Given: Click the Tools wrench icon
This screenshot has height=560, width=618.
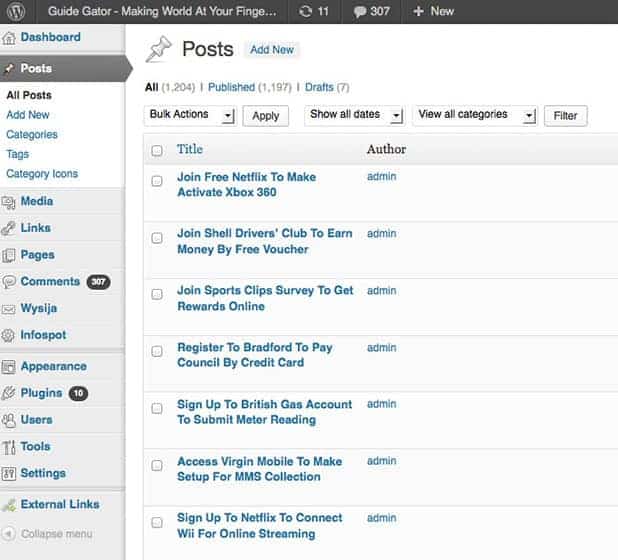Looking at the screenshot, I should click(9, 447).
